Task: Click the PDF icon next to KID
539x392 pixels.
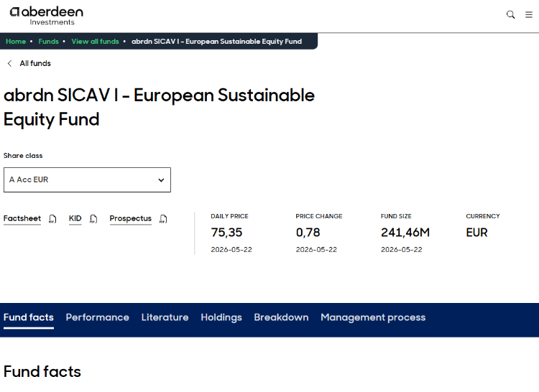Action: 93,219
